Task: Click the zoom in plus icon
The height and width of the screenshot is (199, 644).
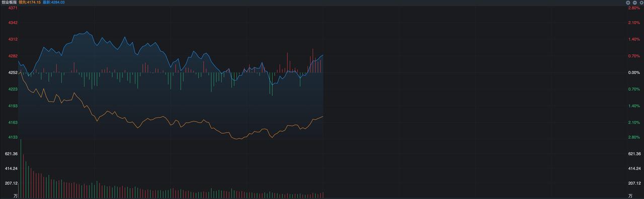Action: point(628,3)
